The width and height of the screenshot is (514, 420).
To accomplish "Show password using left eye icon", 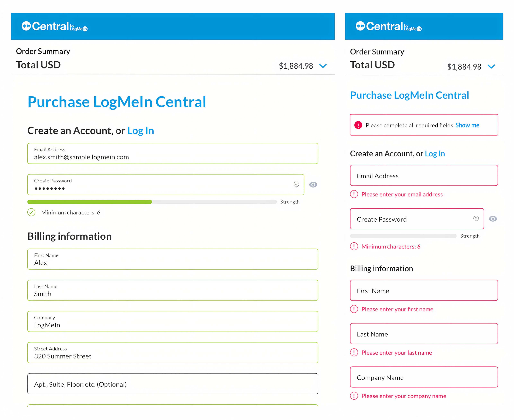I will point(313,185).
